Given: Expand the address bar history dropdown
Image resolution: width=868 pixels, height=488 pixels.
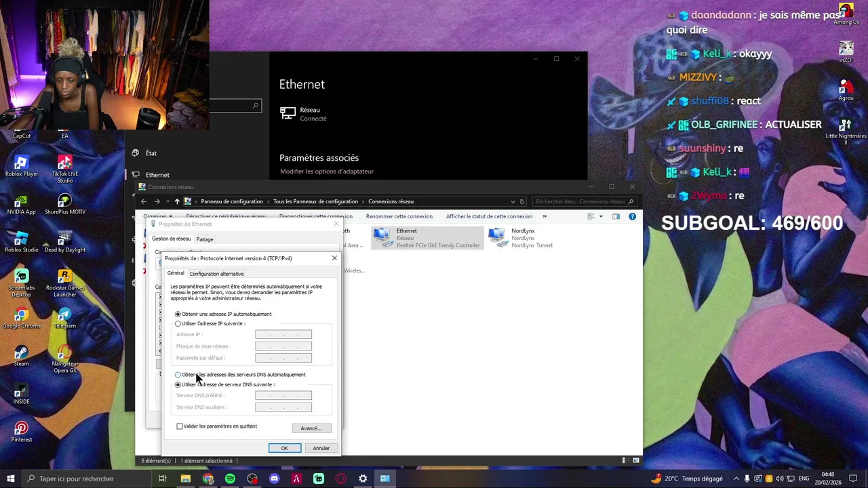Looking at the screenshot, I should (513, 201).
